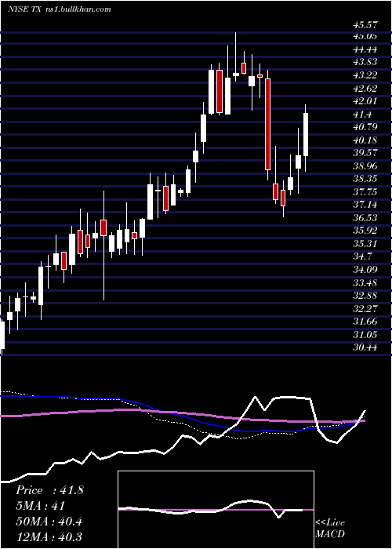This screenshot has width=392, height=549.
Task: Select the 33.48 price axis label
Action: pos(365,283)
